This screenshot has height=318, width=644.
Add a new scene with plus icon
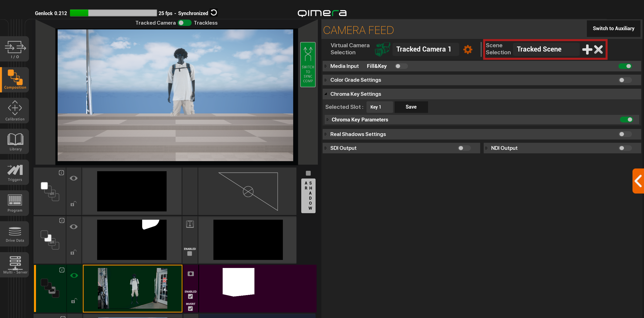pyautogui.click(x=587, y=50)
